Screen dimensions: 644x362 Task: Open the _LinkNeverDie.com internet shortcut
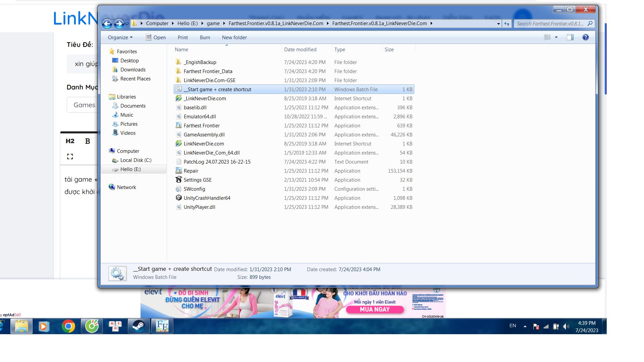[x=205, y=98]
